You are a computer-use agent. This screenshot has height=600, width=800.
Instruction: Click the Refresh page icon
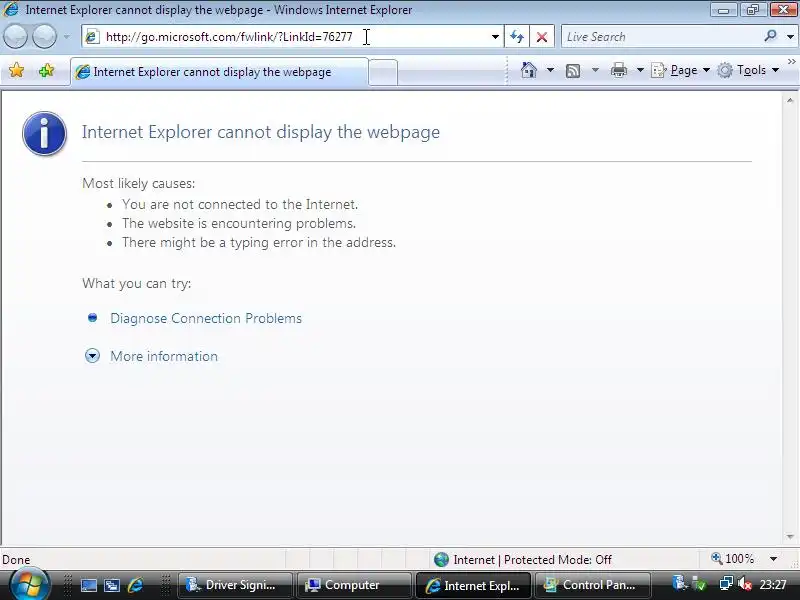(517, 37)
